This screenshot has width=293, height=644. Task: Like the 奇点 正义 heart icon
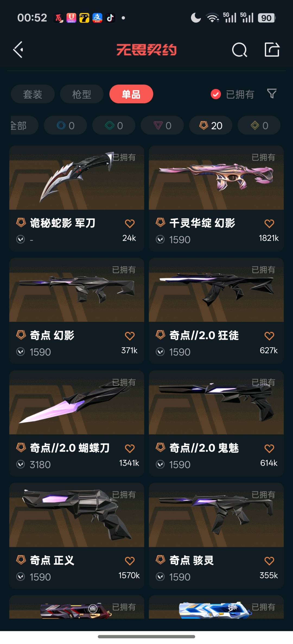coord(130,561)
